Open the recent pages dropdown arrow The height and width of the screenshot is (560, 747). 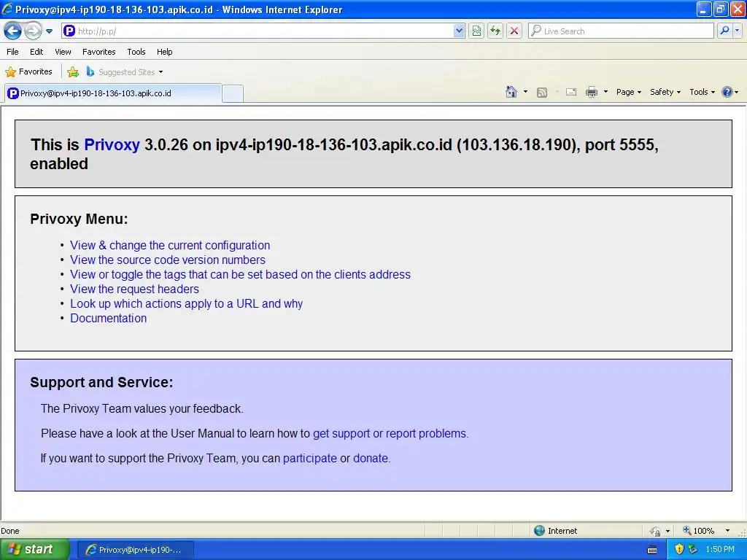[49, 31]
